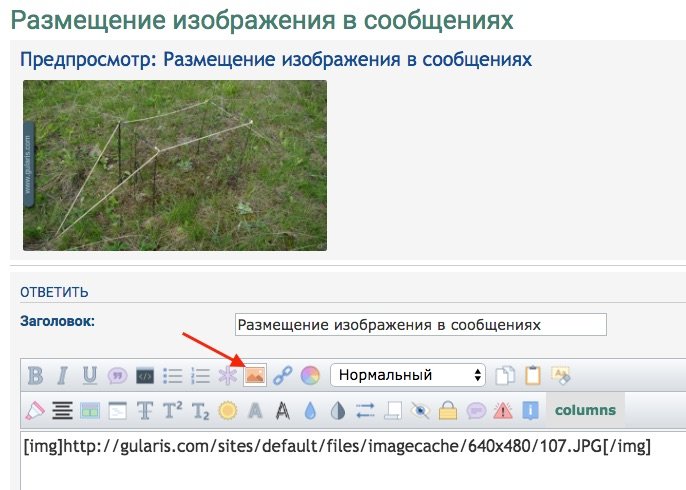Viewport: 686px width, 490px height.
Task: Apply superscript T² formatting
Action: [x=172, y=410]
